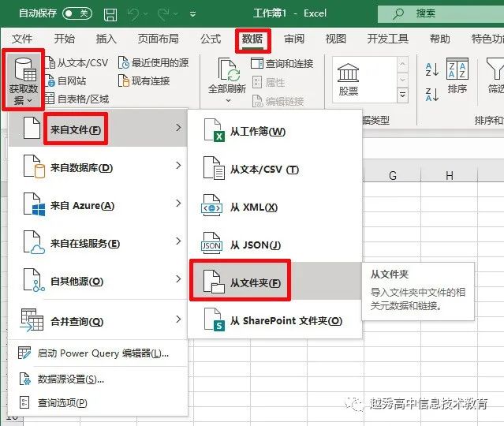Image resolution: width=504 pixels, height=426 pixels.
Task: Choose 从 JSON(J) in the submenu
Action: tap(274, 245)
